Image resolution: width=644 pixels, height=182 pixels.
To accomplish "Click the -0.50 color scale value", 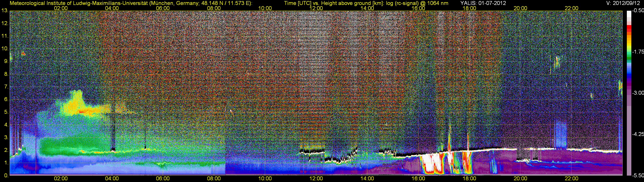I will tap(638, 10).
